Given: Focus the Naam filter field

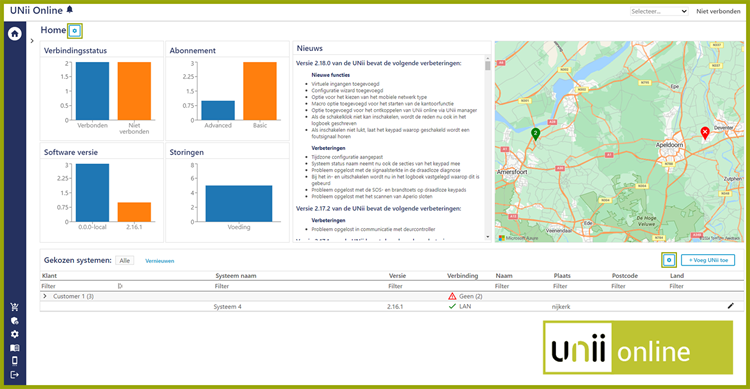Looking at the screenshot, I should click(523, 286).
